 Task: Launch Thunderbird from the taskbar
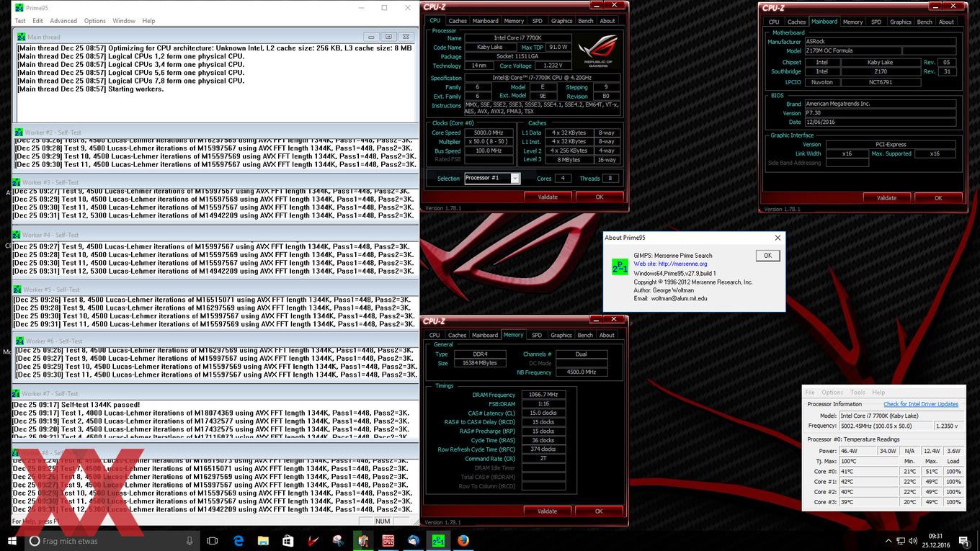pyautogui.click(x=413, y=540)
